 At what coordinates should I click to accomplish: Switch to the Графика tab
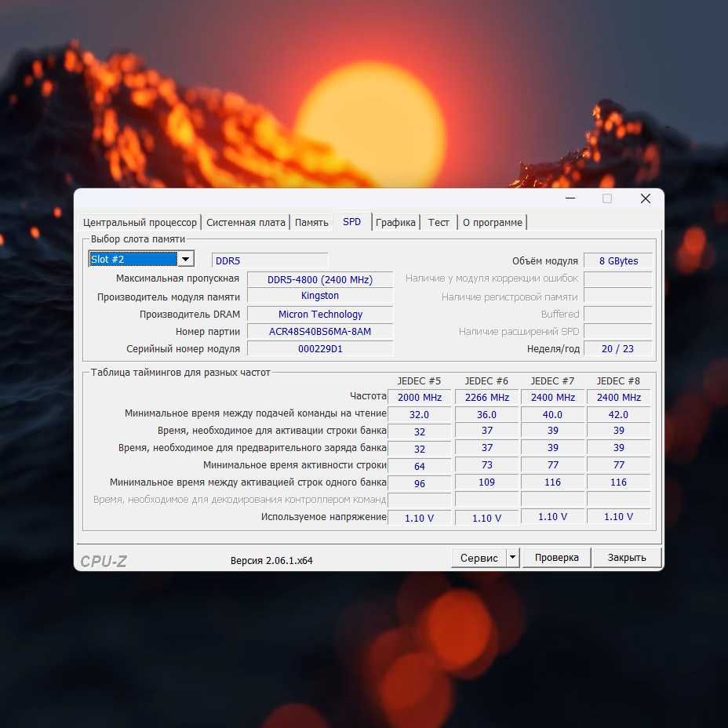click(x=395, y=222)
